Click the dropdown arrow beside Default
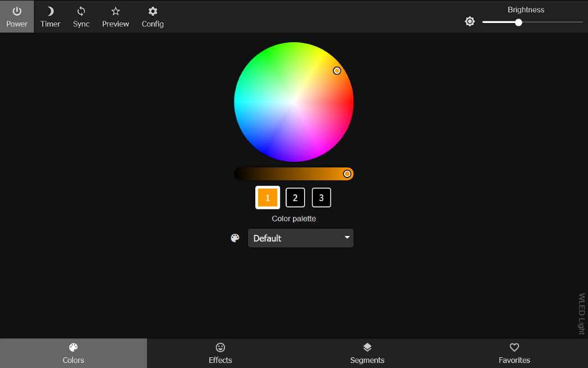This screenshot has height=368, width=588. pyautogui.click(x=347, y=238)
